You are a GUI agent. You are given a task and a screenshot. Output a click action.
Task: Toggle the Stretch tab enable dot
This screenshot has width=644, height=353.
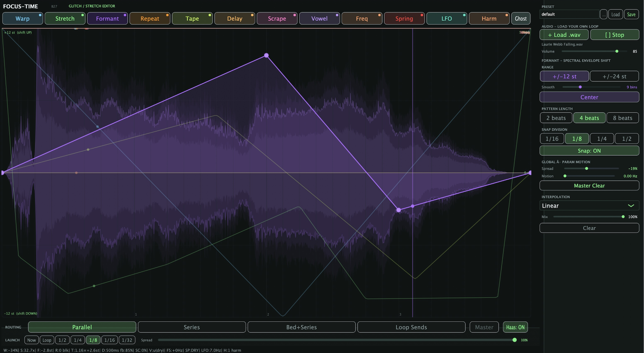point(83,15)
